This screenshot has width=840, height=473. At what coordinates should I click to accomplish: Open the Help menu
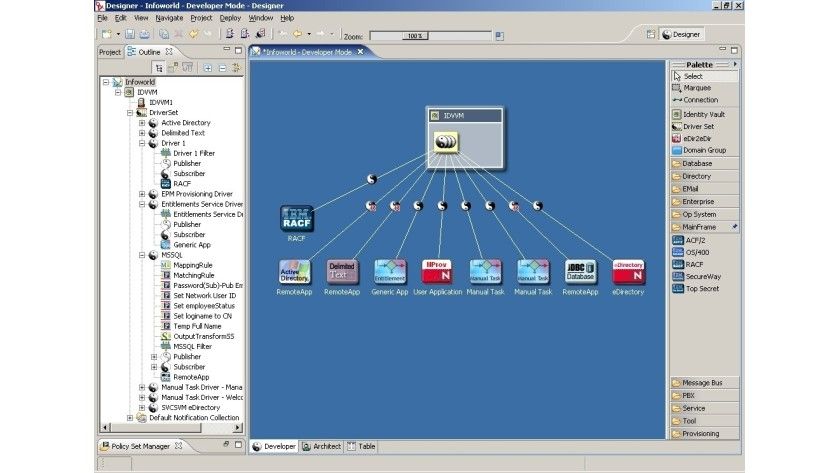(x=287, y=18)
